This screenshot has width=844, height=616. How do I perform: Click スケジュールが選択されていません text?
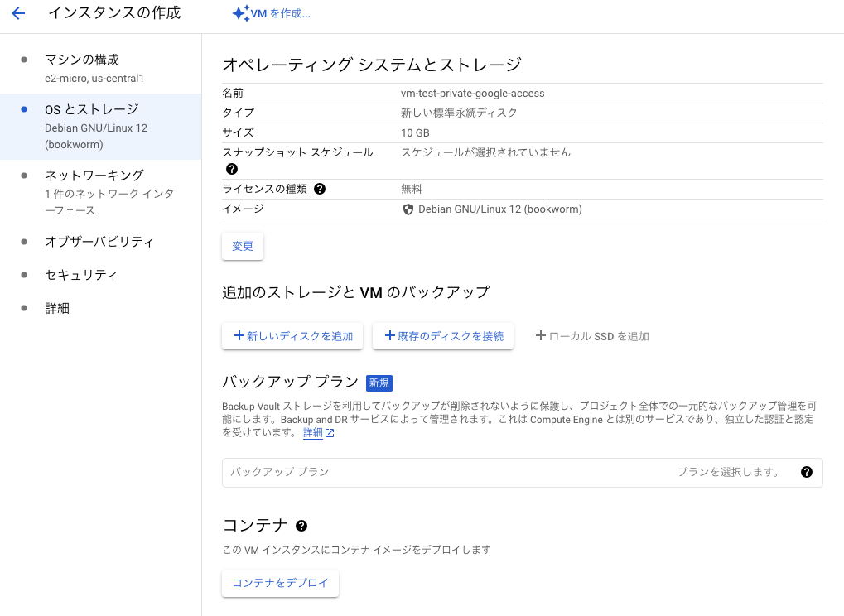pyautogui.click(x=485, y=153)
